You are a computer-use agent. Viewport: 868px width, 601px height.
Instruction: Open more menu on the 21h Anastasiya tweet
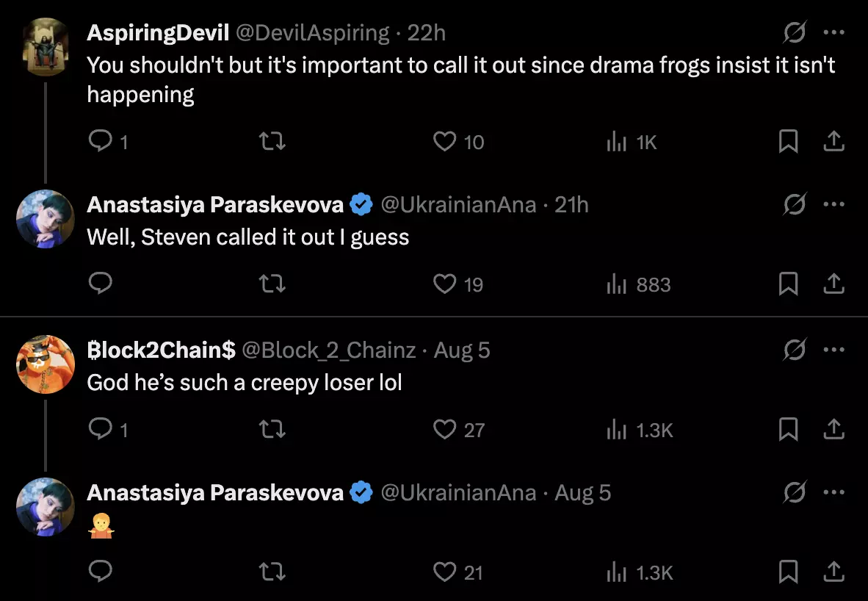click(833, 204)
